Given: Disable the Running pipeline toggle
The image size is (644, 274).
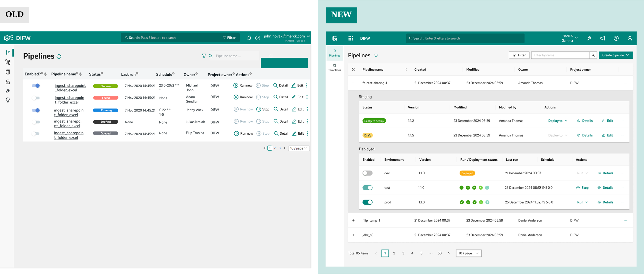Looking at the screenshot, I should point(36,110).
